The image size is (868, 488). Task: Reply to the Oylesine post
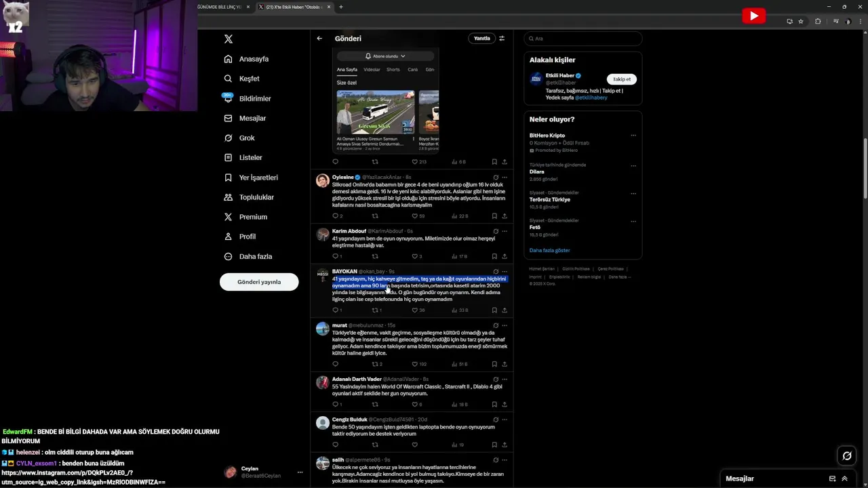click(x=335, y=216)
